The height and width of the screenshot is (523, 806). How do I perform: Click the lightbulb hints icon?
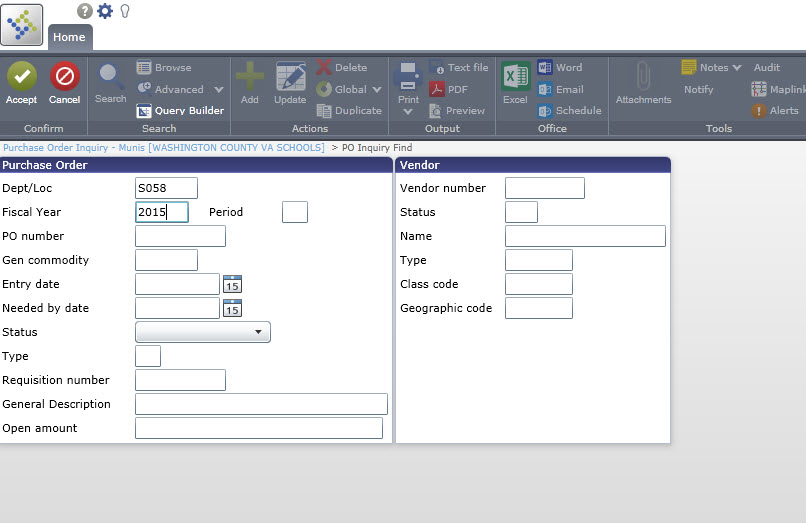(x=125, y=11)
